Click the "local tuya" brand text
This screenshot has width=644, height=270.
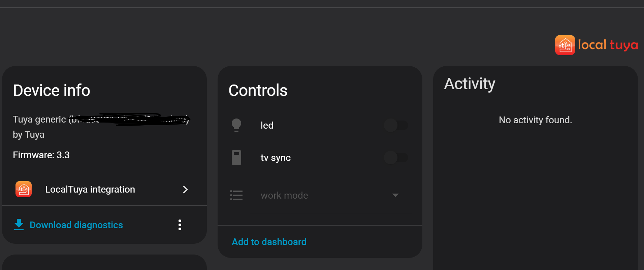click(608, 45)
